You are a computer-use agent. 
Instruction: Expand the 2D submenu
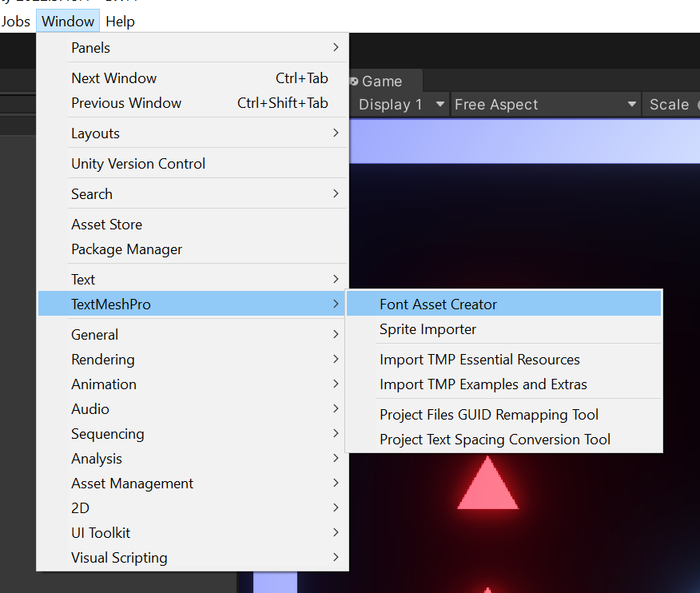coord(192,508)
